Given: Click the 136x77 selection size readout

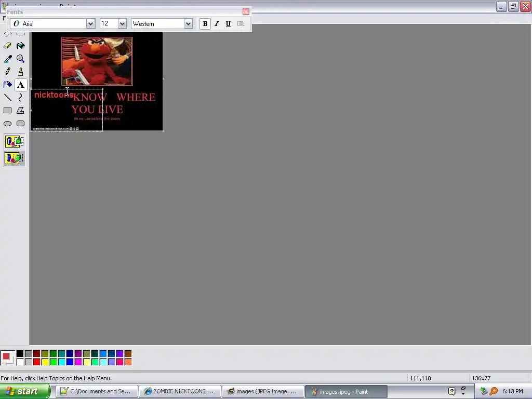Looking at the screenshot, I should [481, 378].
